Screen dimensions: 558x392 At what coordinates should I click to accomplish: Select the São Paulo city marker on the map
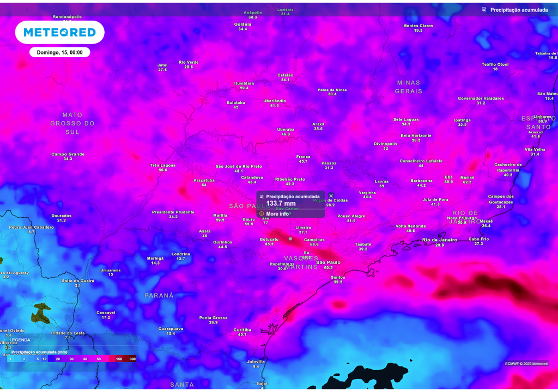pos(329,262)
